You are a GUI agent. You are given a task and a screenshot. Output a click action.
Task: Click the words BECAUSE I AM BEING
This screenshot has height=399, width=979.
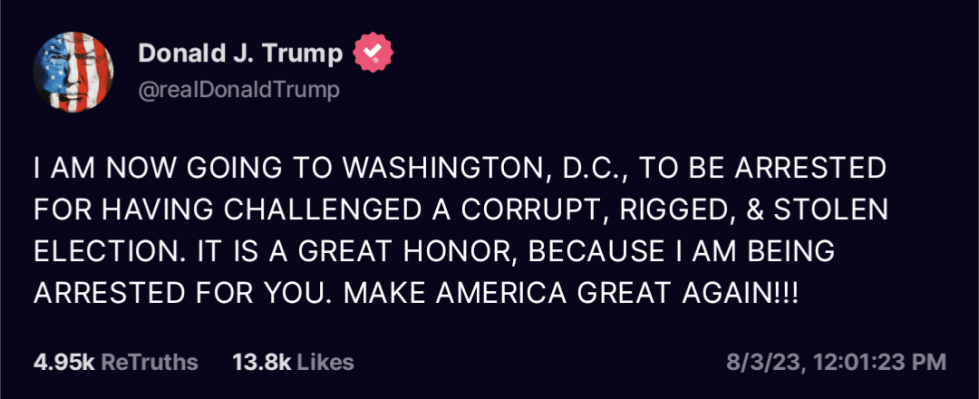pos(682,252)
